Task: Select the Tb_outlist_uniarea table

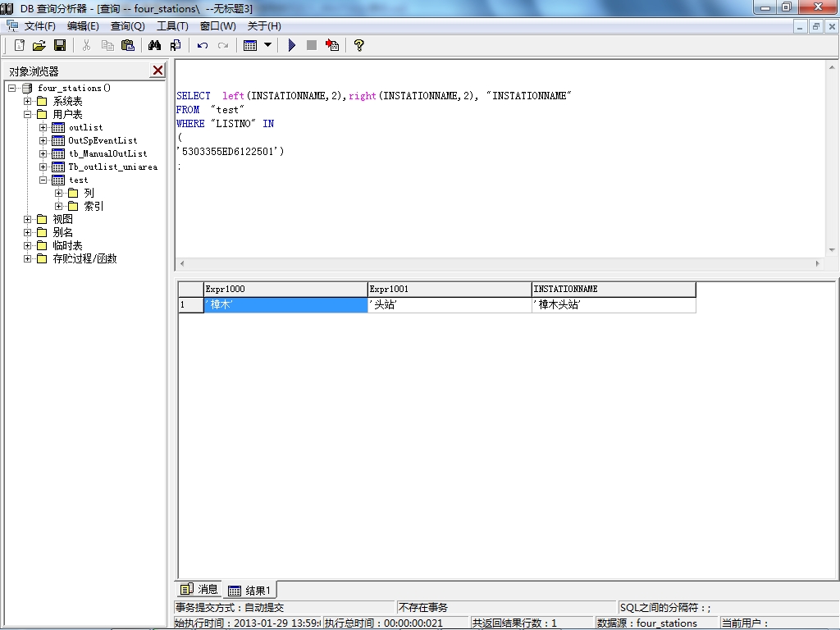Action: click(x=112, y=167)
